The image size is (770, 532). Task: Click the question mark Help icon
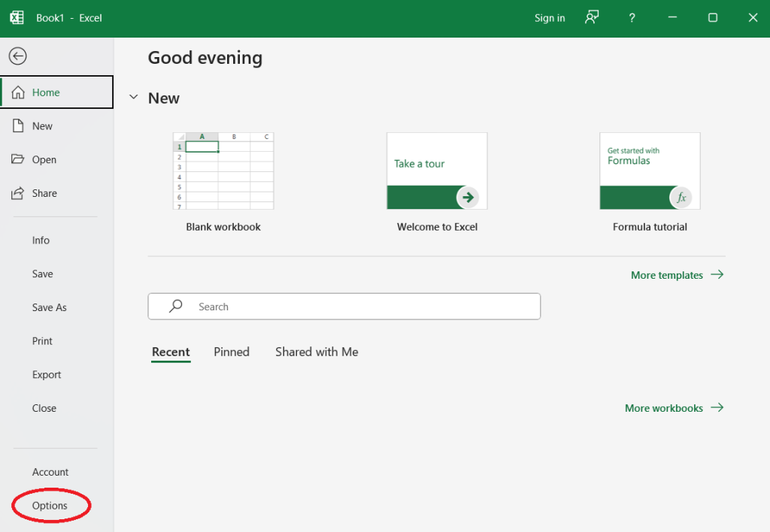click(x=632, y=18)
